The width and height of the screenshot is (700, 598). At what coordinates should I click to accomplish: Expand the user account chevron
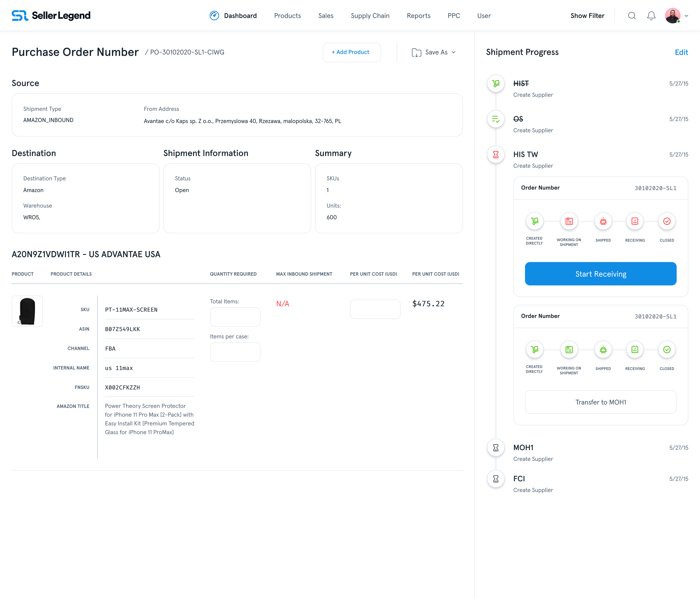click(686, 16)
